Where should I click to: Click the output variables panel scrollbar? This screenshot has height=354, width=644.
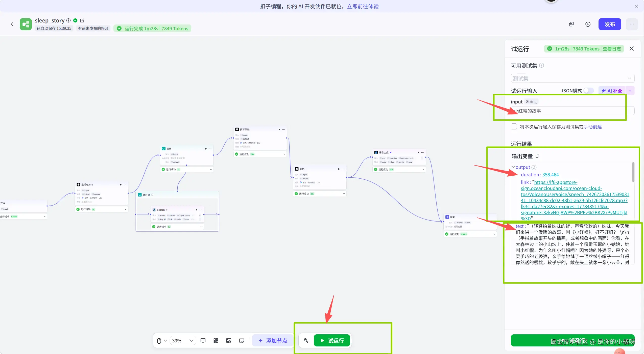(633, 172)
